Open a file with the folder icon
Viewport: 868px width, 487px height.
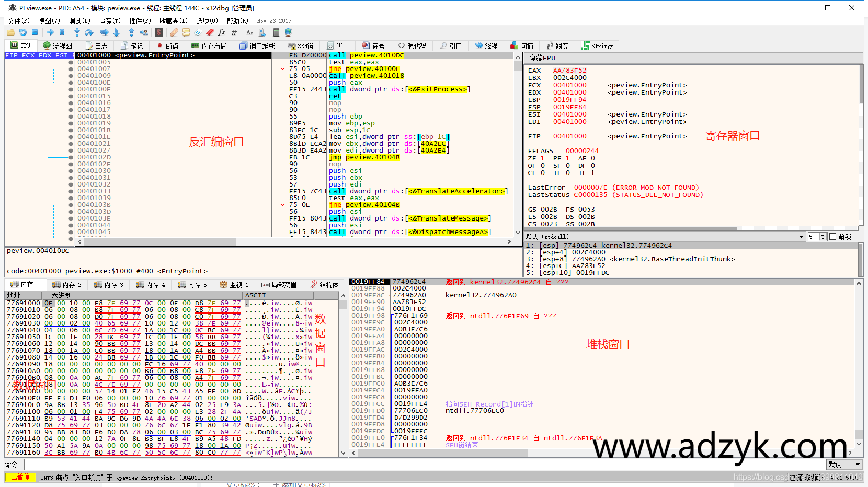pyautogui.click(x=10, y=32)
